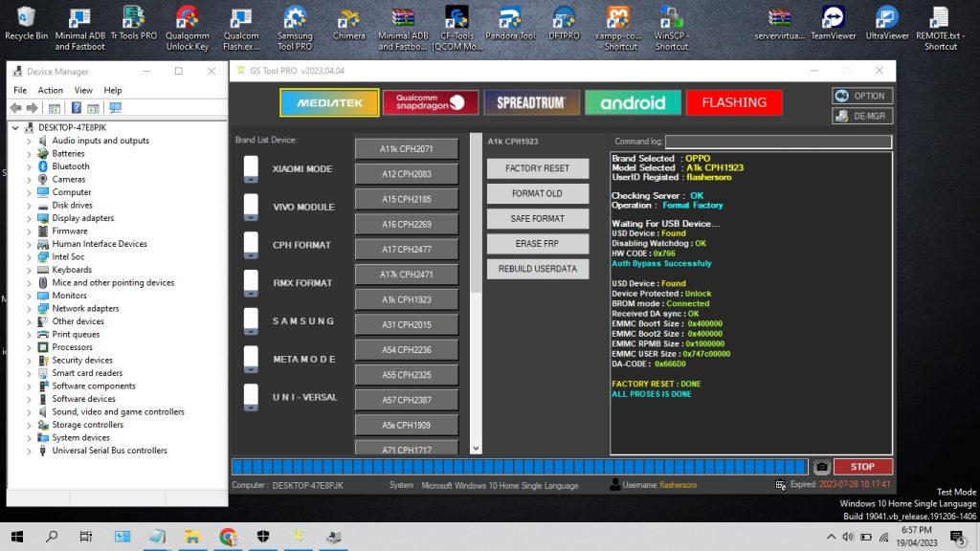Open Action menu in Device Manager
This screenshot has width=980, height=551.
(50, 90)
